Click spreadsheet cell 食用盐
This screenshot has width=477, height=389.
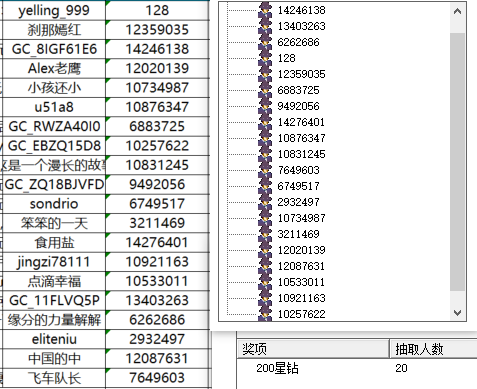pyautogui.click(x=54, y=243)
